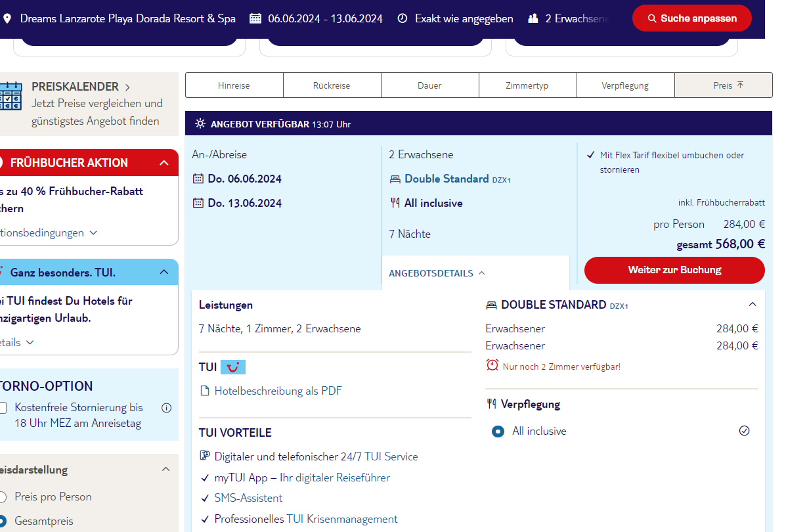This screenshot has width=786, height=532.
Task: Open Preiskalender arrow link
Action: [127, 87]
